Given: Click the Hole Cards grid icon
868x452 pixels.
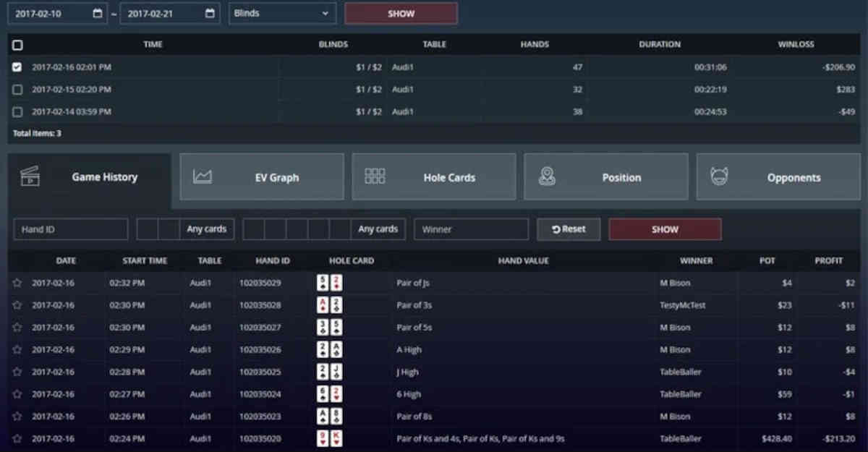Looking at the screenshot, I should [x=375, y=177].
